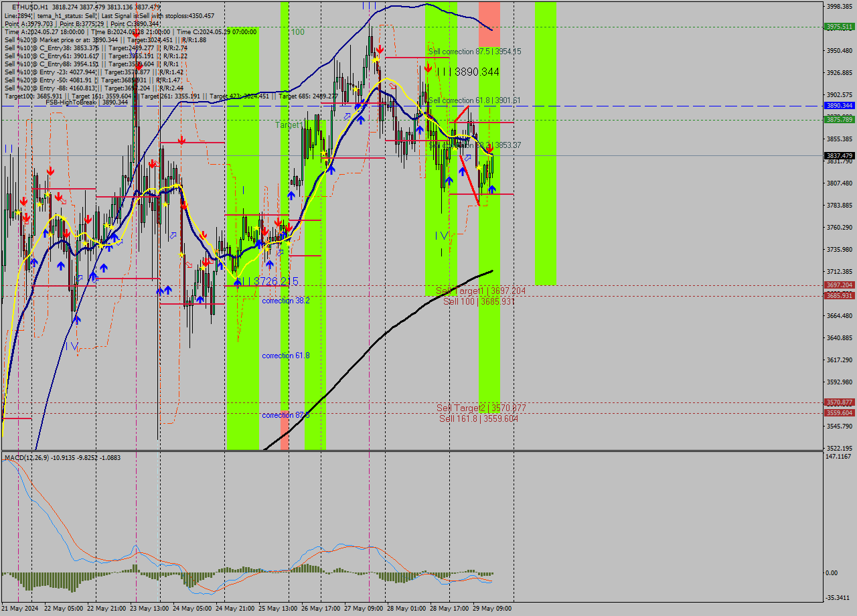This screenshot has width=857, height=616.
Task: Click the '28 May 17:00' time label
Action: point(449,609)
